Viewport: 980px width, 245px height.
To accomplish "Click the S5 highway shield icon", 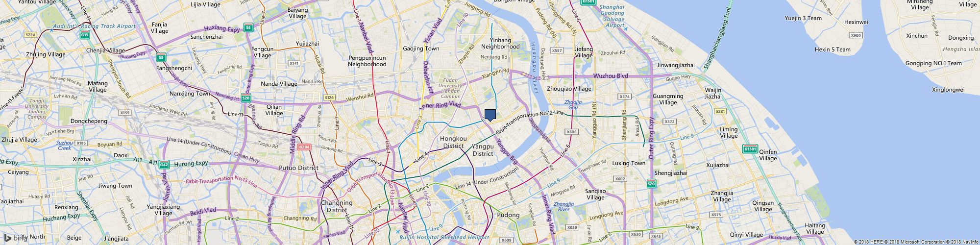I will pyautogui.click(x=161, y=57).
